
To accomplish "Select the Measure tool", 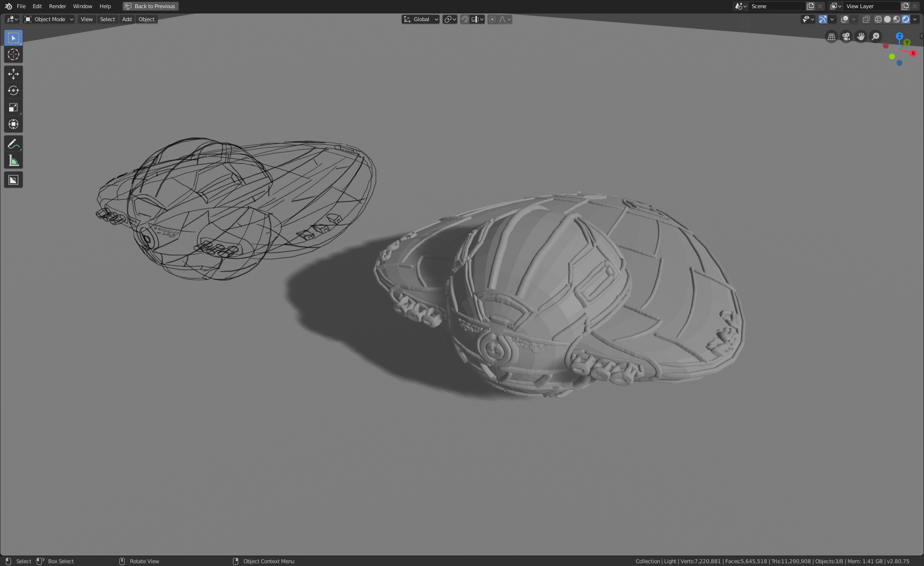I will coord(13,161).
